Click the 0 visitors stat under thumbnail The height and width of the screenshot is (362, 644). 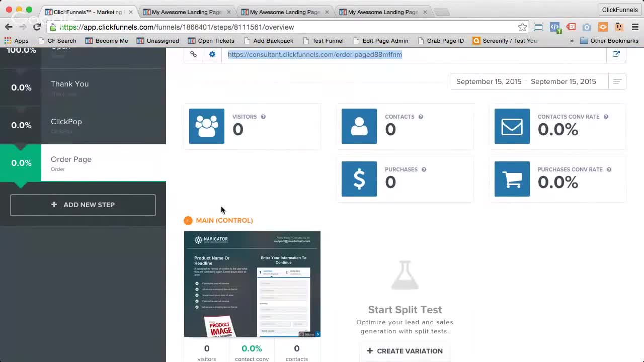coord(207,352)
